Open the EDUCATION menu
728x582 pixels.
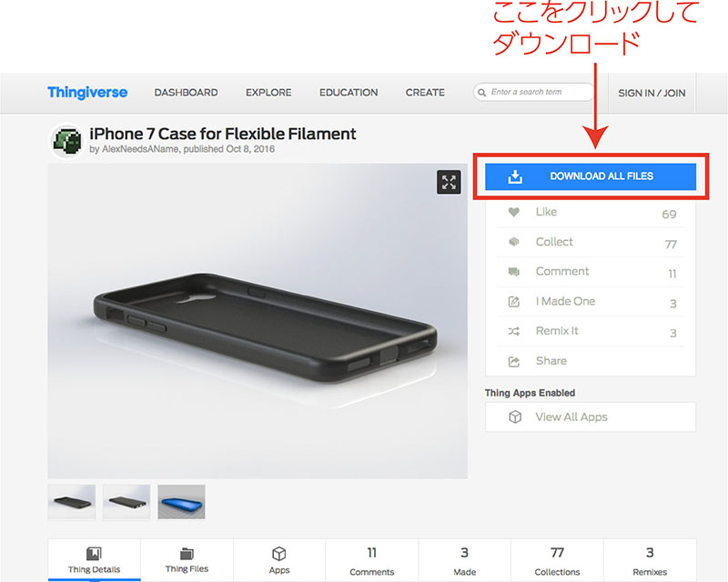pos(349,93)
